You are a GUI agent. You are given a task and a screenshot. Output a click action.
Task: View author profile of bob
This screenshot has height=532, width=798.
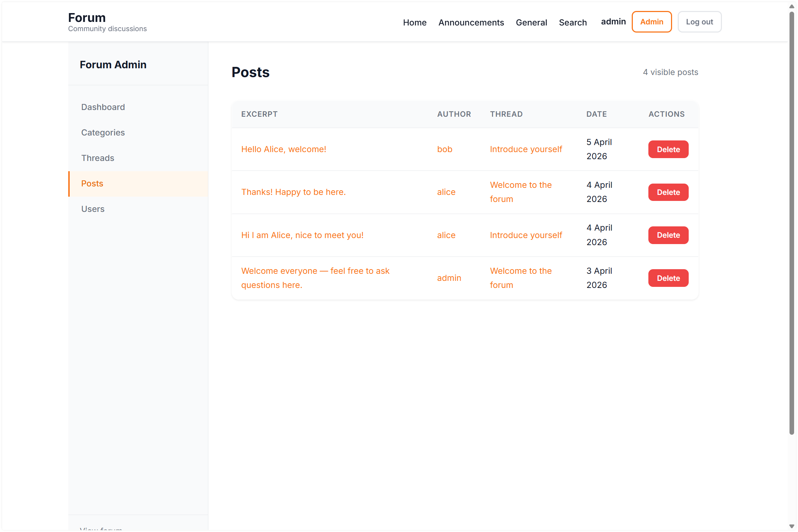pyautogui.click(x=445, y=149)
